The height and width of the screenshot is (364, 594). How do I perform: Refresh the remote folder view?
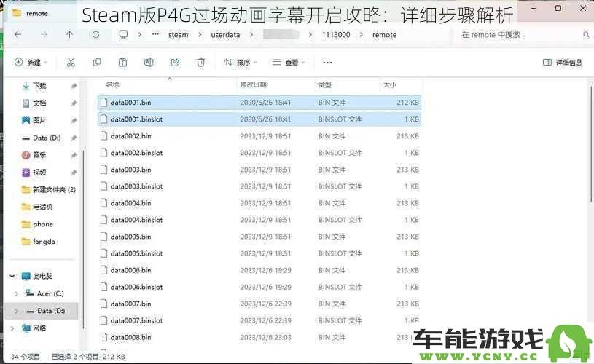[96, 35]
